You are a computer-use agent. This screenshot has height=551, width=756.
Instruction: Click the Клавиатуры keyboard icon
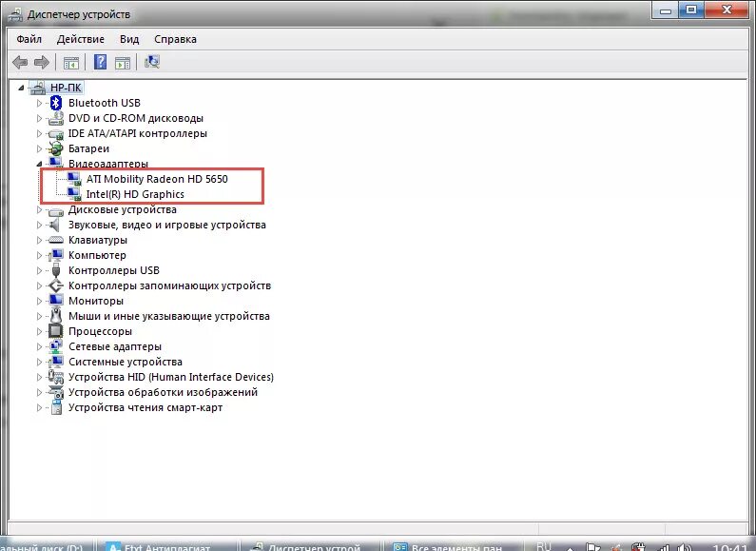[x=56, y=240]
